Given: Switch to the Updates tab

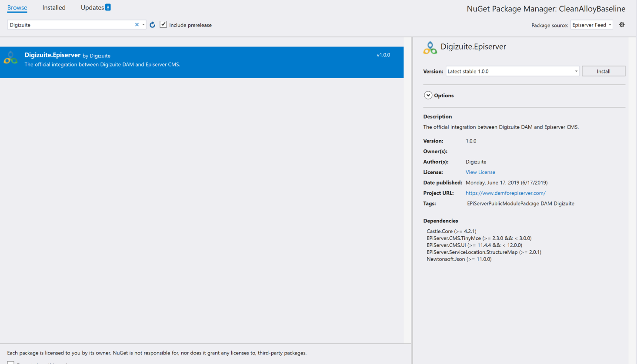Looking at the screenshot, I should pyautogui.click(x=92, y=8).
